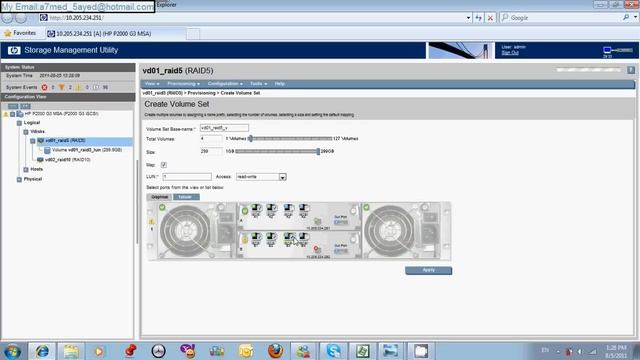Expand the Hosts tree node
Viewport: 640px width, 360px height.
26,169
